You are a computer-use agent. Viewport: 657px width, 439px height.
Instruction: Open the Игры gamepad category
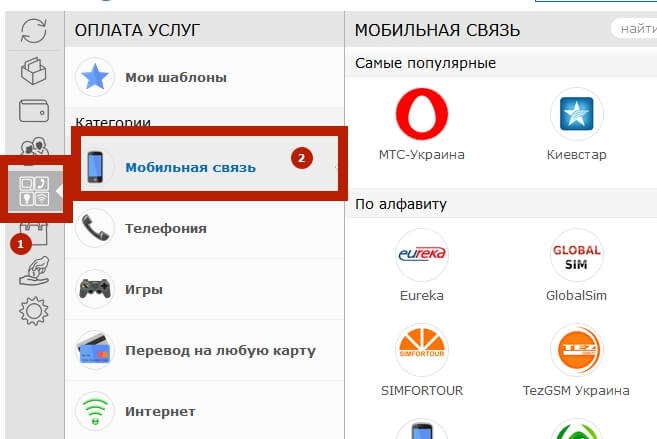[204, 289]
